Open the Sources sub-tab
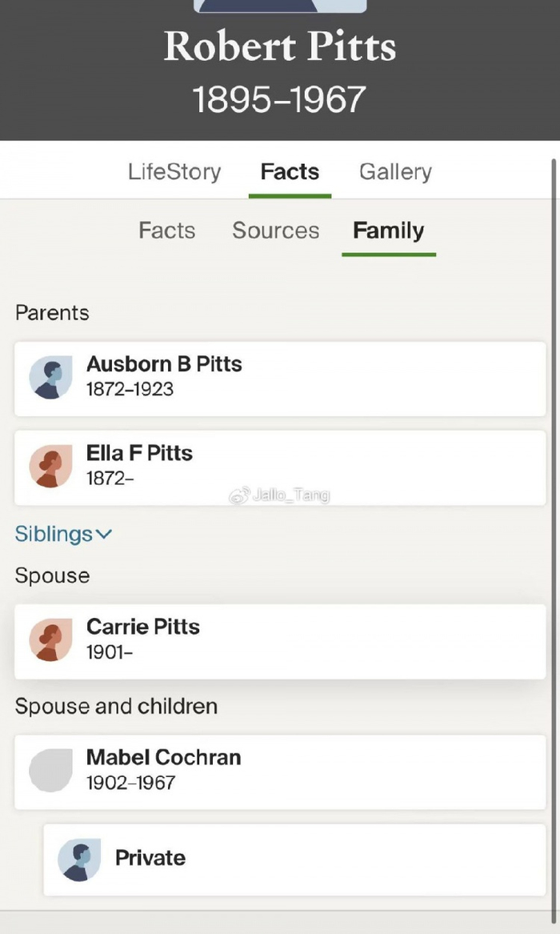This screenshot has height=934, width=560. coord(275,230)
